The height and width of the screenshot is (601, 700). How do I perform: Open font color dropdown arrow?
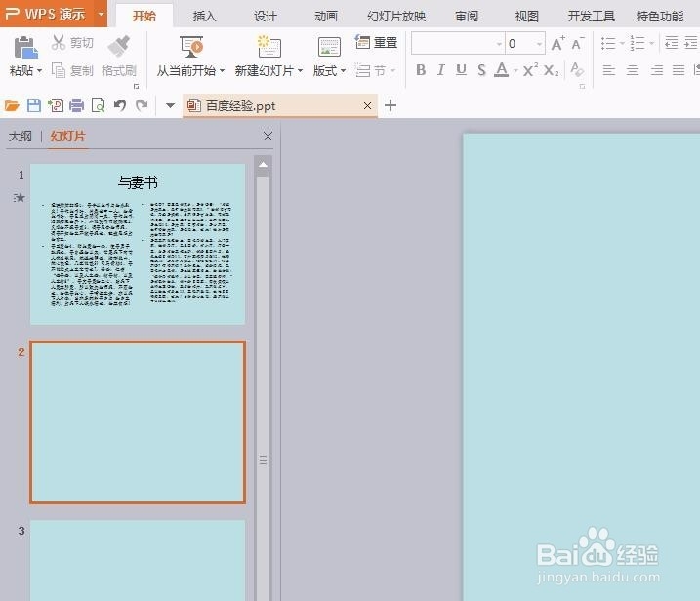click(515, 70)
